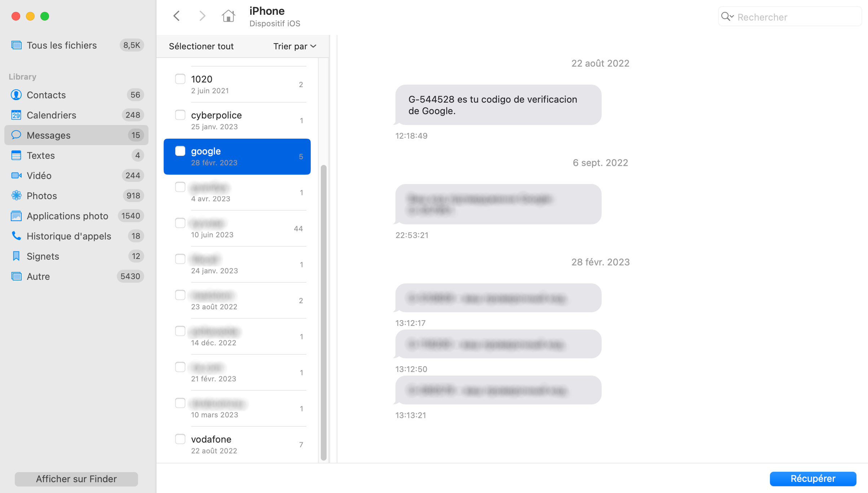This screenshot has width=868, height=493.
Task: Select Calendriers in the sidebar
Action: 51,114
